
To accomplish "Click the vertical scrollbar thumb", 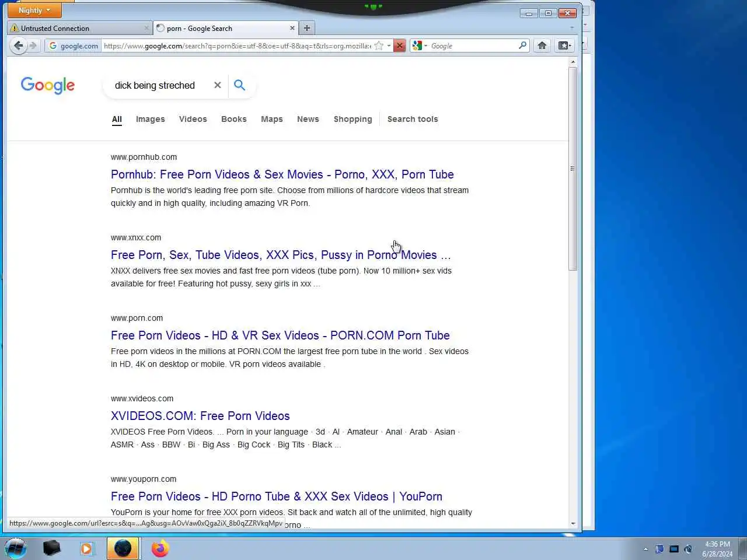I will point(573,169).
